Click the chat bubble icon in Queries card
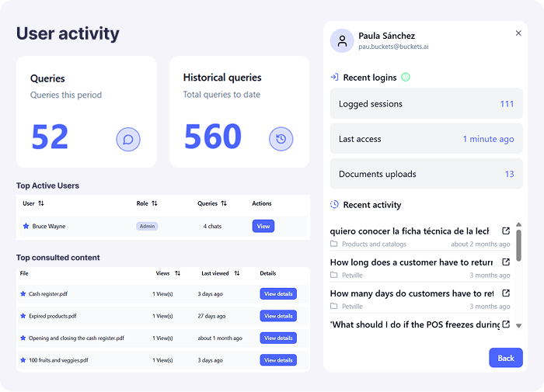Image resolution: width=544 pixels, height=392 pixels. tap(128, 140)
